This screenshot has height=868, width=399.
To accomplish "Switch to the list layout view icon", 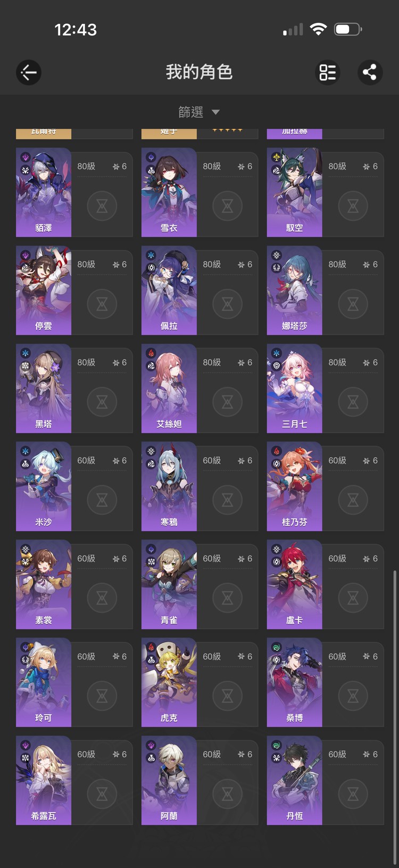I will point(328,72).
